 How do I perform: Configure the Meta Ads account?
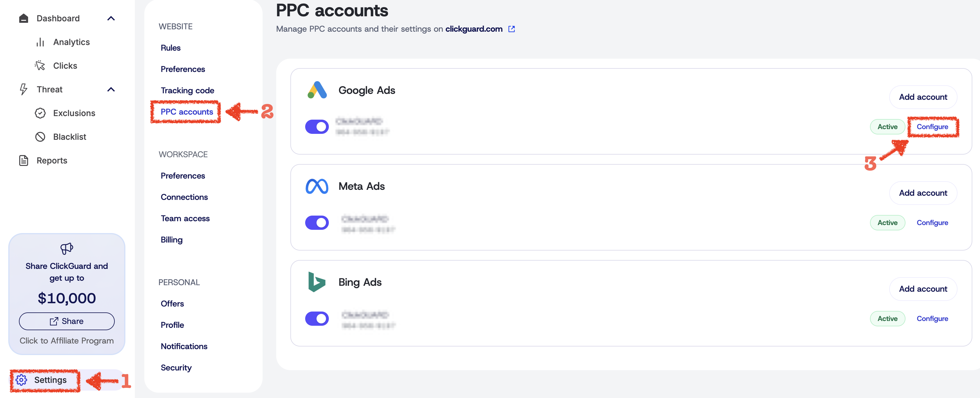932,223
